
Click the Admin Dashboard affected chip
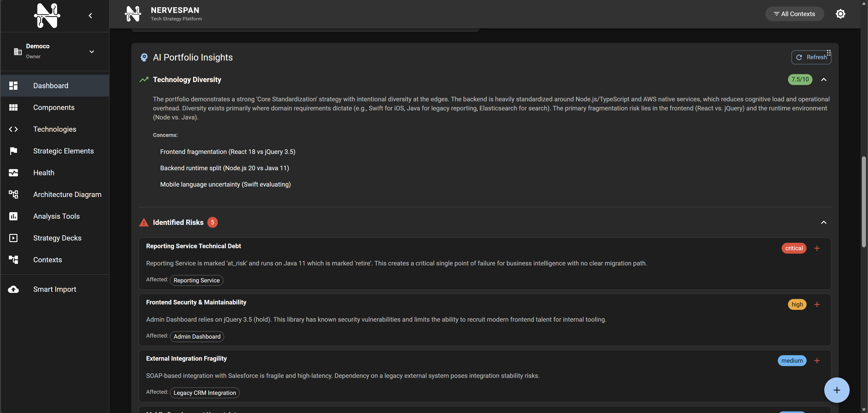point(197,336)
